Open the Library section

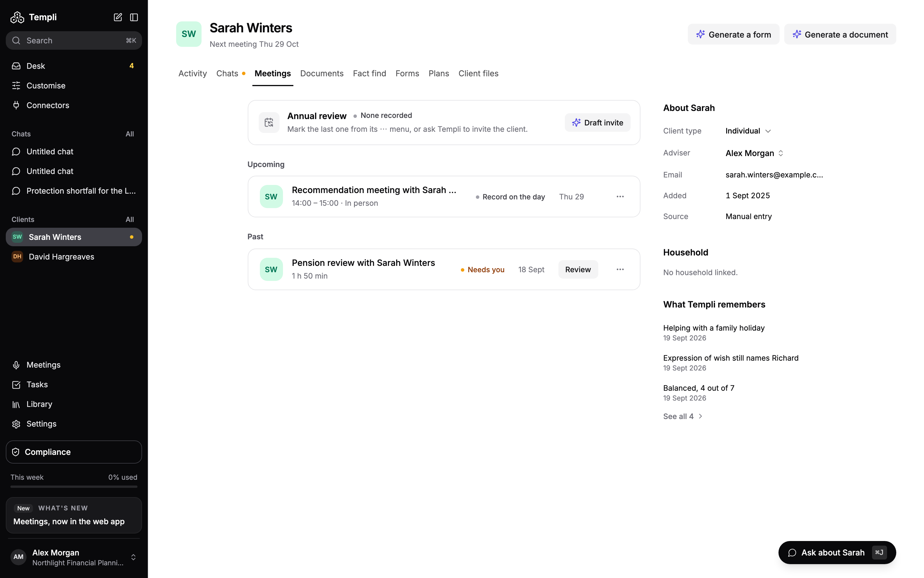[74, 404]
